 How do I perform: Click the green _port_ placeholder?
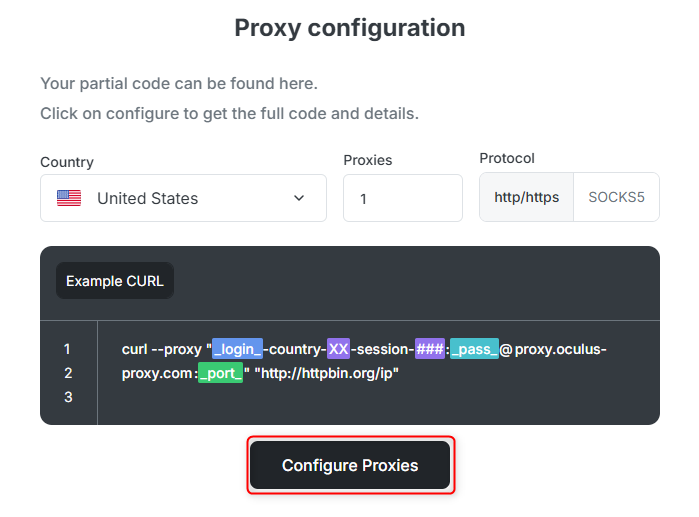[x=220, y=373]
